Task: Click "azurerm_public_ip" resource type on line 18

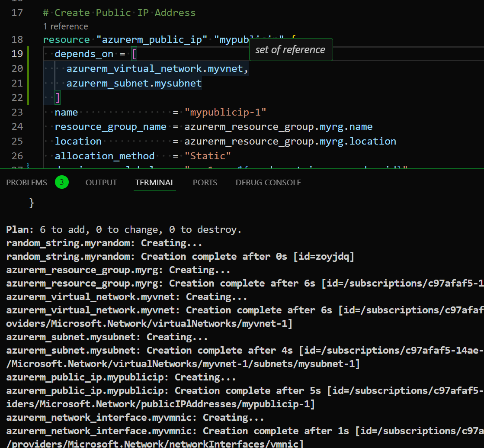Action: (151, 39)
